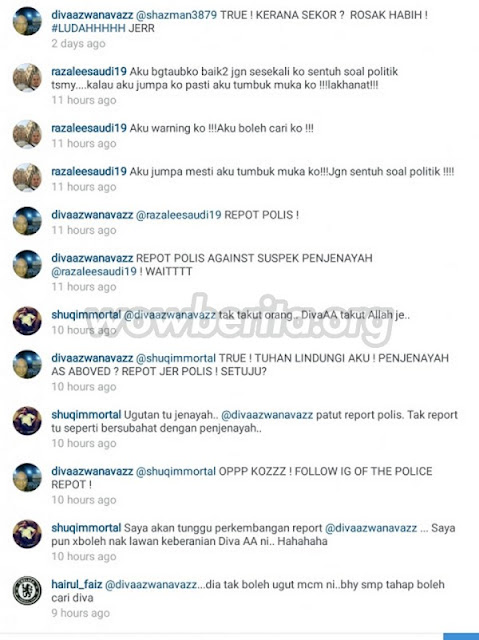Open divaazwanavazz avatar beside 'REPOT POLIS !' reply
This screenshot has height=640, width=479.
27,221
